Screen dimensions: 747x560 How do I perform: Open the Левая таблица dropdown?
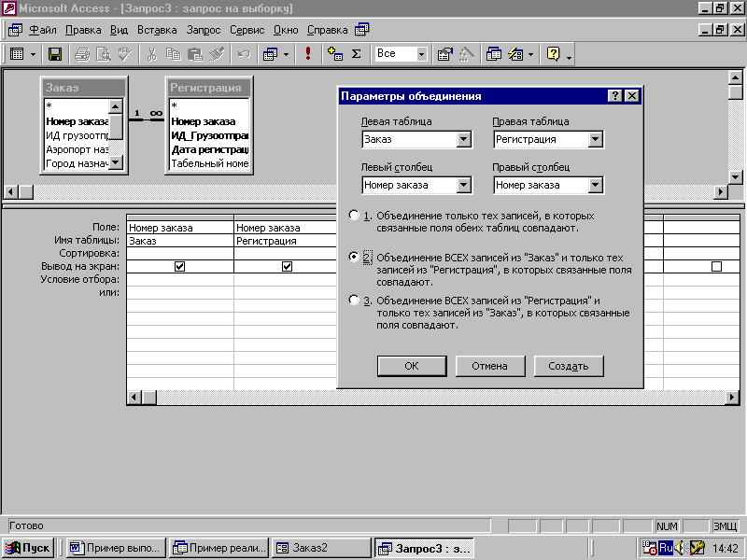463,139
